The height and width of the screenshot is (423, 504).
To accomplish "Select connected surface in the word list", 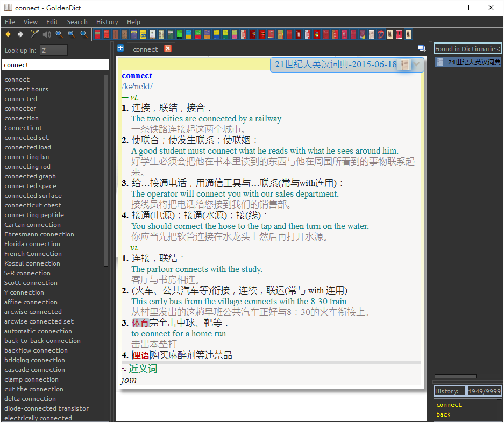I will point(33,196).
